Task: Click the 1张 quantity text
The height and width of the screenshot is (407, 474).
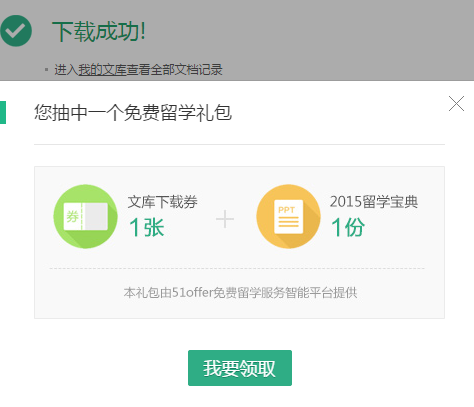Action: point(147,227)
